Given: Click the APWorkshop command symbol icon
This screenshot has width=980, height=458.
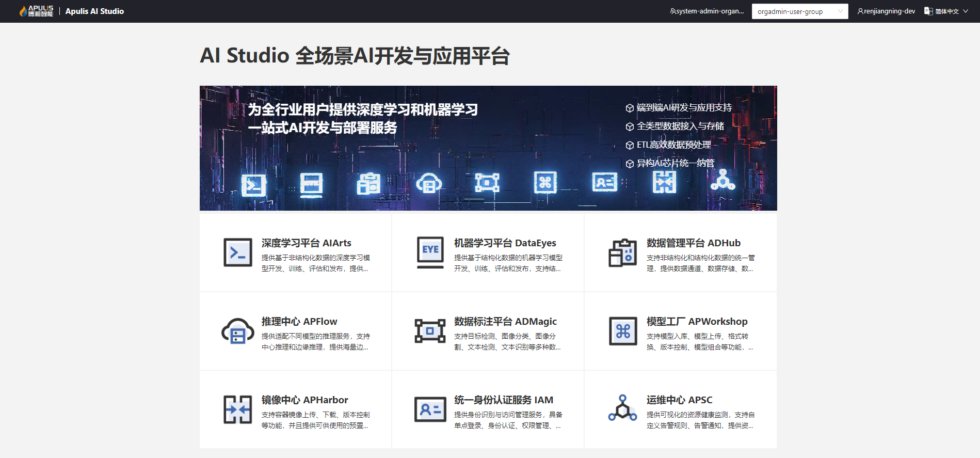Looking at the screenshot, I should [x=623, y=331].
